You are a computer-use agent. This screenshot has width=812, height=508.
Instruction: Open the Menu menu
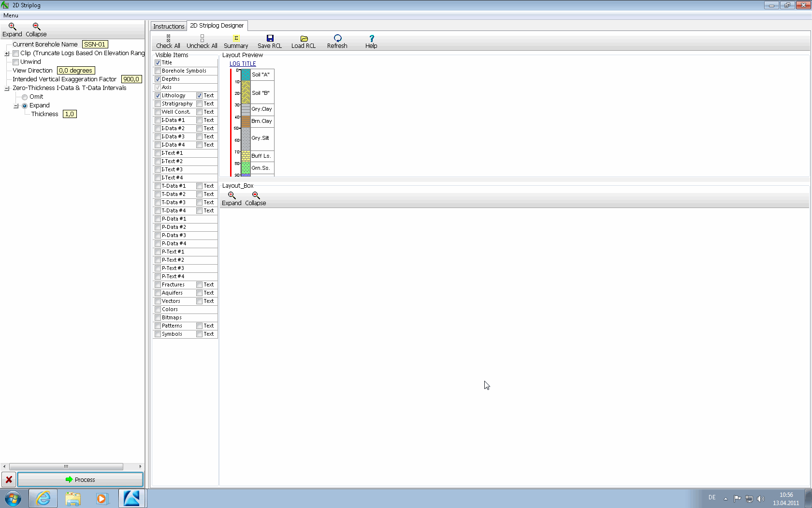[x=11, y=15]
